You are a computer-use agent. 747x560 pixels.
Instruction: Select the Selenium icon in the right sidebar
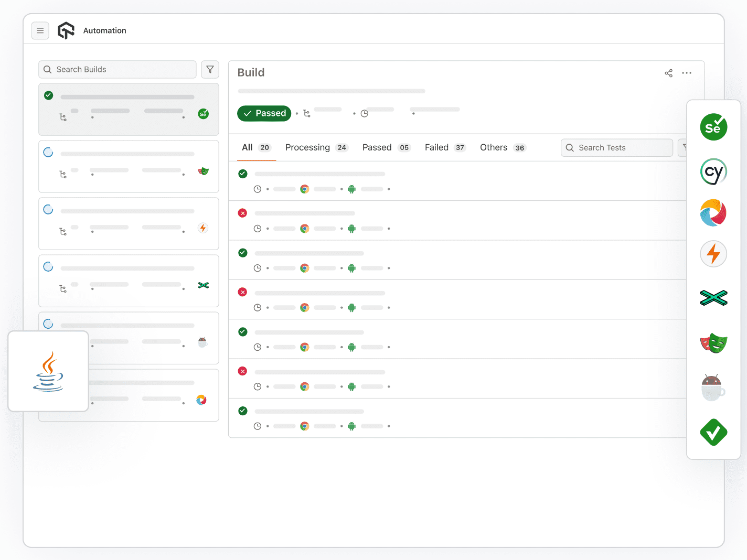click(713, 127)
